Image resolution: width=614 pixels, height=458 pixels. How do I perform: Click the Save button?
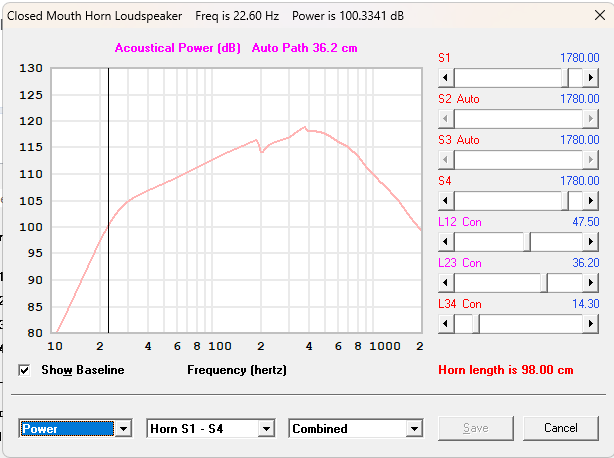tap(476, 428)
